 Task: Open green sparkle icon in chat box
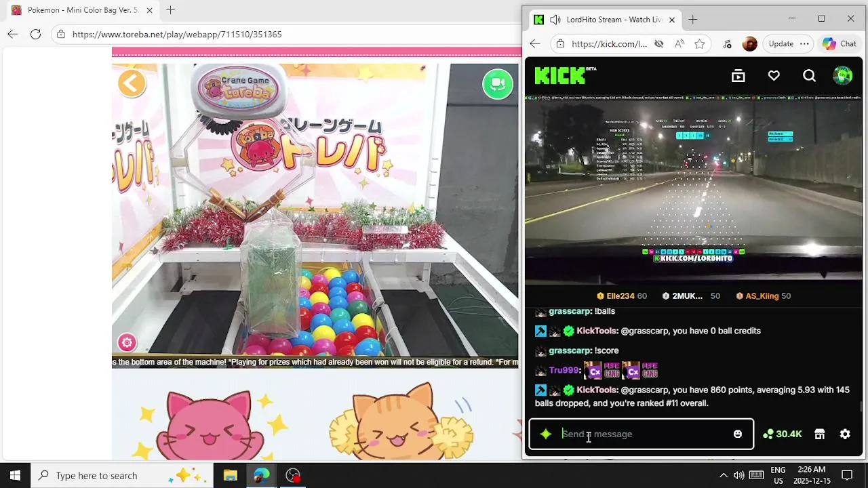coord(546,434)
